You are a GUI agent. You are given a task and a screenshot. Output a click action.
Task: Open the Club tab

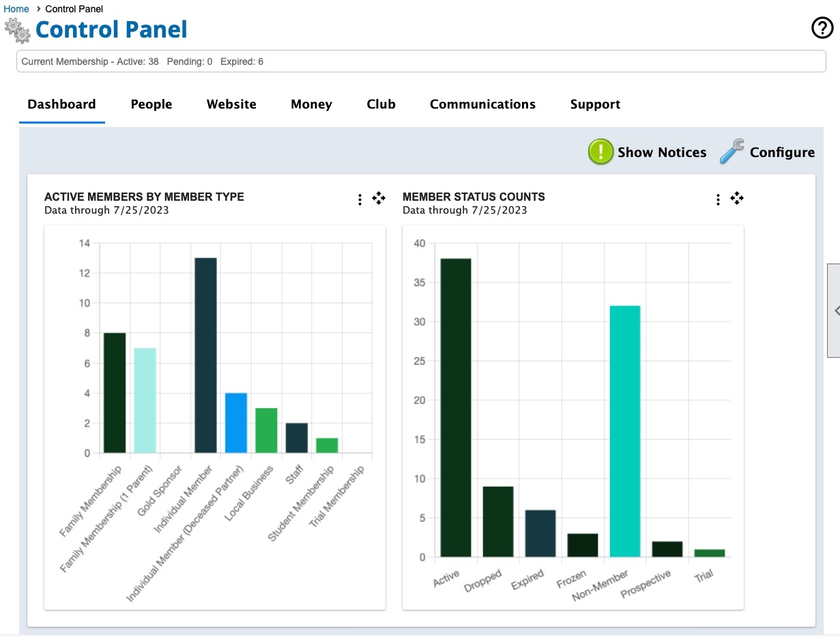pos(381,104)
